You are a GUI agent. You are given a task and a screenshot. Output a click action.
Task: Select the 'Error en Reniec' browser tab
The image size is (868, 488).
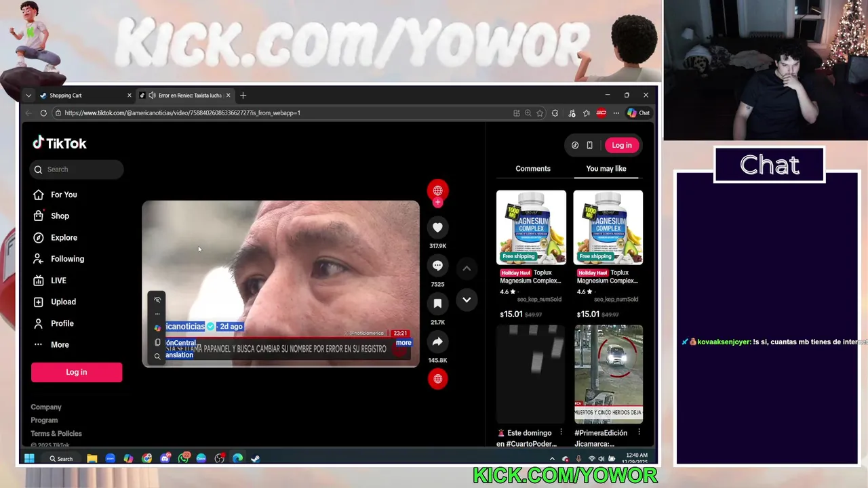click(184, 96)
